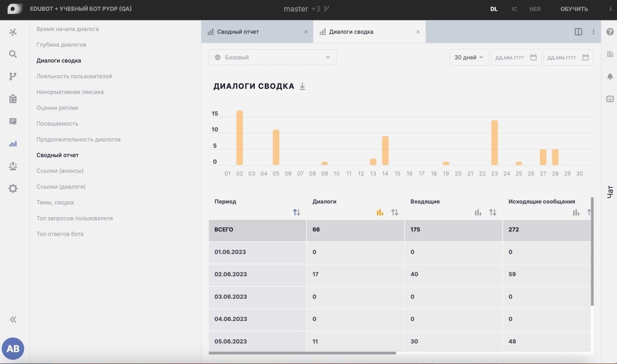Image resolution: width=617 pixels, height=364 pixels.
Task: Collapse the sidebar with double chevron
Action: 13,319
